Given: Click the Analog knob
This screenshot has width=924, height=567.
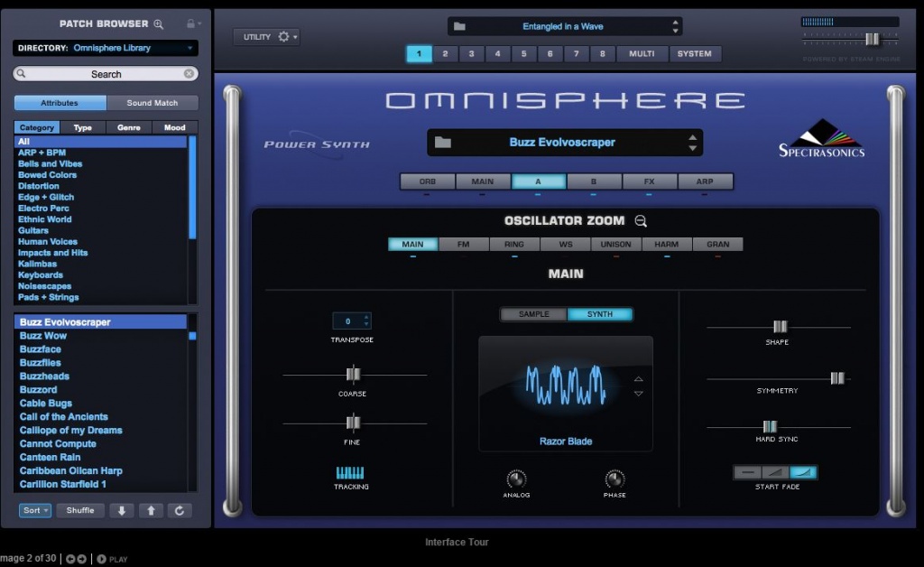Looking at the screenshot, I should coord(516,479).
